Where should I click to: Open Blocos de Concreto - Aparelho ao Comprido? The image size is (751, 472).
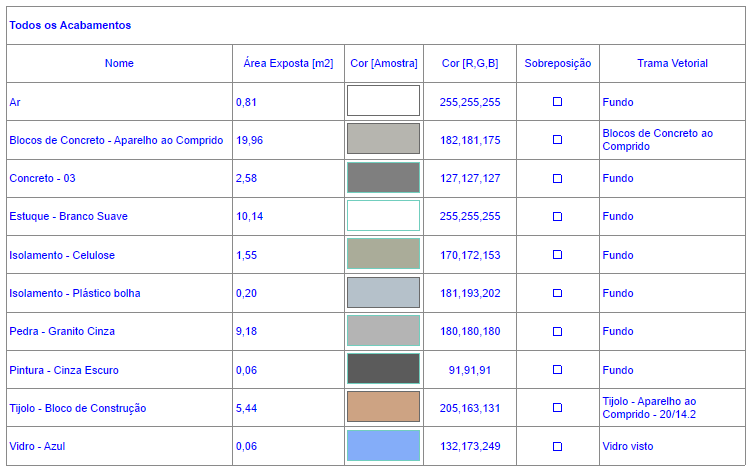tap(116, 140)
